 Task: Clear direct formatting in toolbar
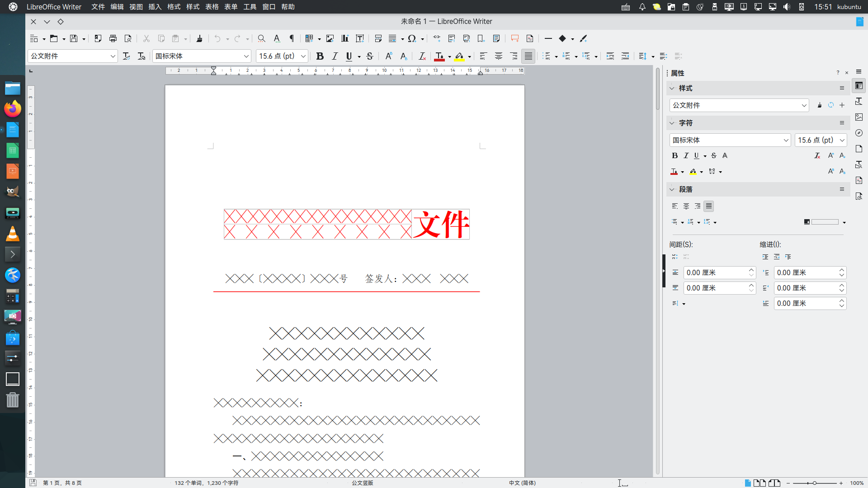(422, 56)
